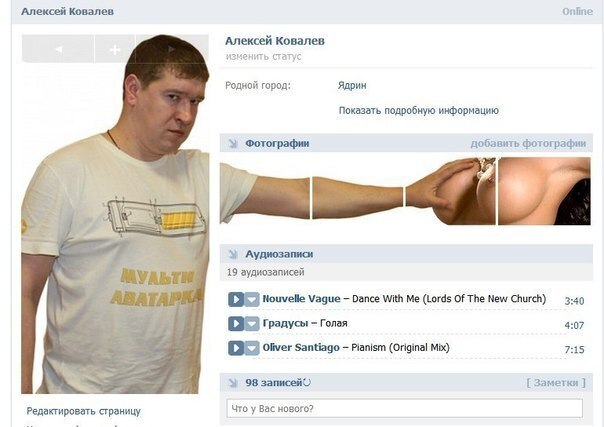
Task: Click the plus icon above the avatar
Action: click(114, 49)
